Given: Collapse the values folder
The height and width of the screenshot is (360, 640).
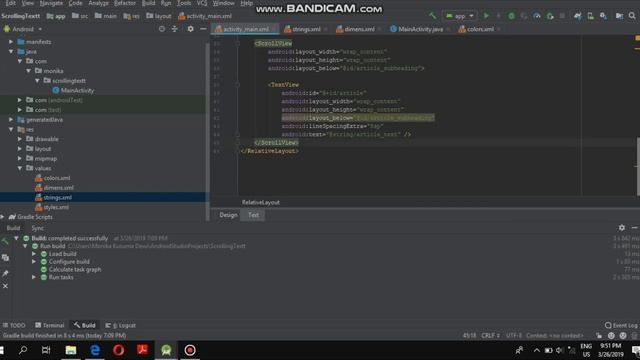Looking at the screenshot, I should [x=20, y=168].
